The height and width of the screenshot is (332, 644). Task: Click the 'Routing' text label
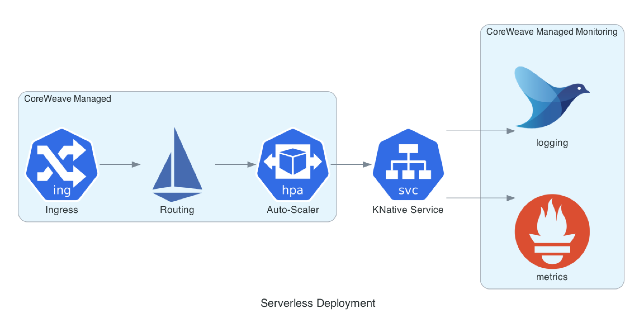[x=177, y=210]
